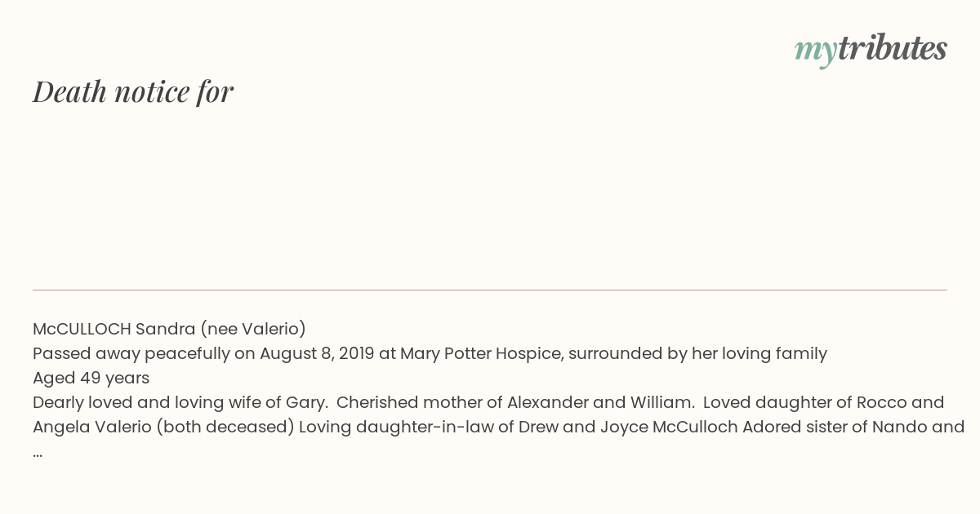This screenshot has height=514, width=980.
Task: Click "Loved daughter of Rocco and" text
Action: click(x=823, y=403)
